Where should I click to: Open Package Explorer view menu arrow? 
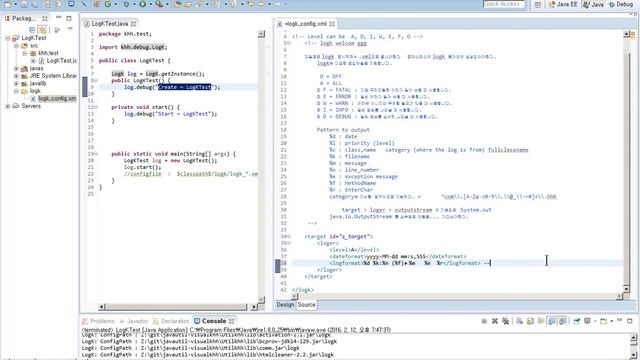(70, 29)
